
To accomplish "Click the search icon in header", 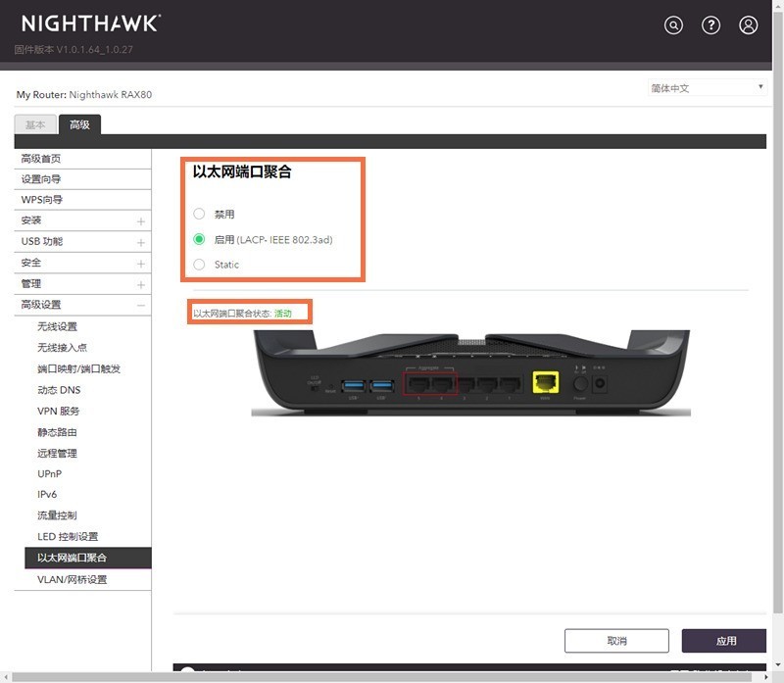I will coord(673,25).
